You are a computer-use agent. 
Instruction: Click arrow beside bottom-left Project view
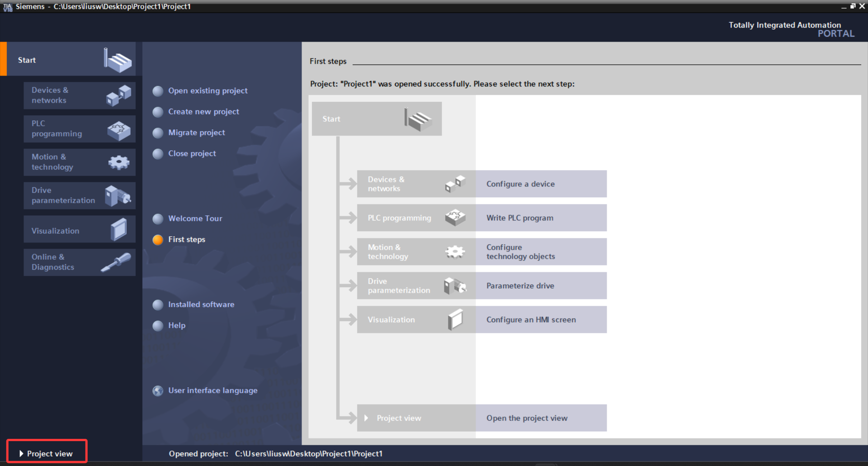[21, 453]
